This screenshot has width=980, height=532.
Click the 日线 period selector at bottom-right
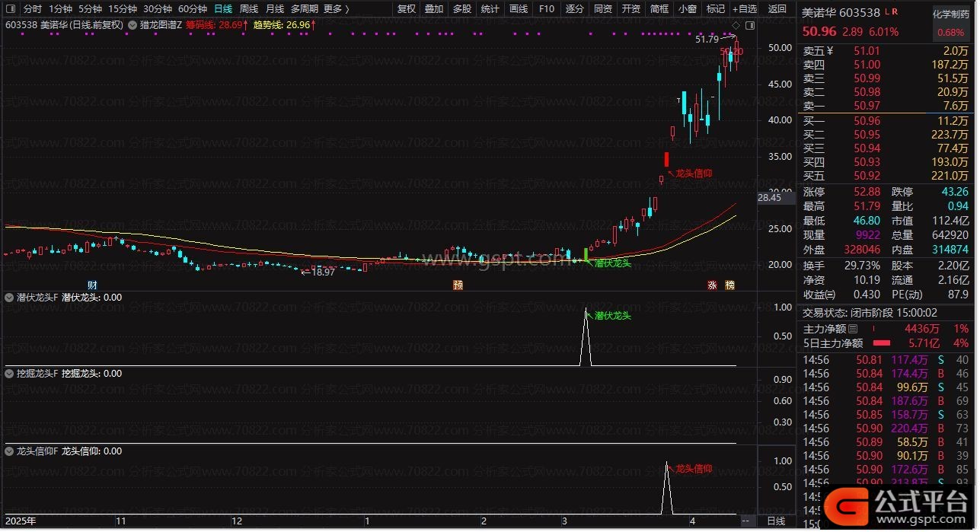775,521
